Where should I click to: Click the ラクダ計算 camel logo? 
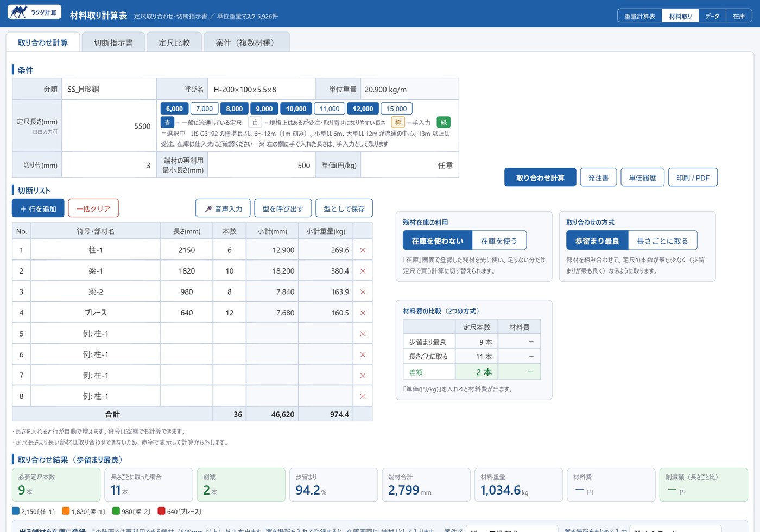tap(34, 12)
